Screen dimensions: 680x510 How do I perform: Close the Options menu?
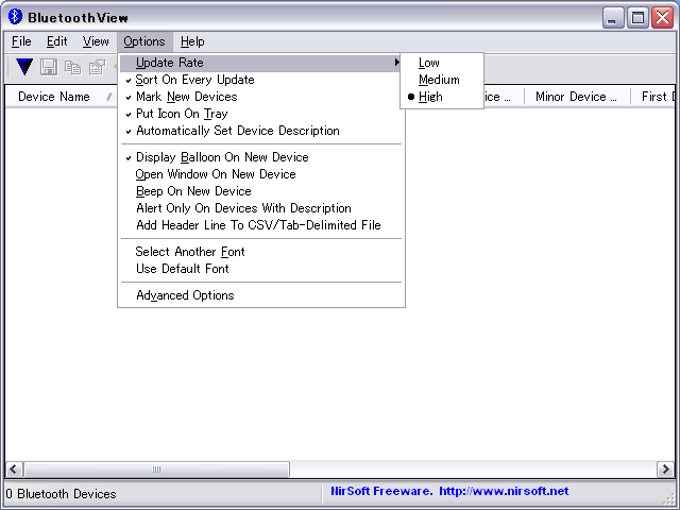tap(144, 42)
